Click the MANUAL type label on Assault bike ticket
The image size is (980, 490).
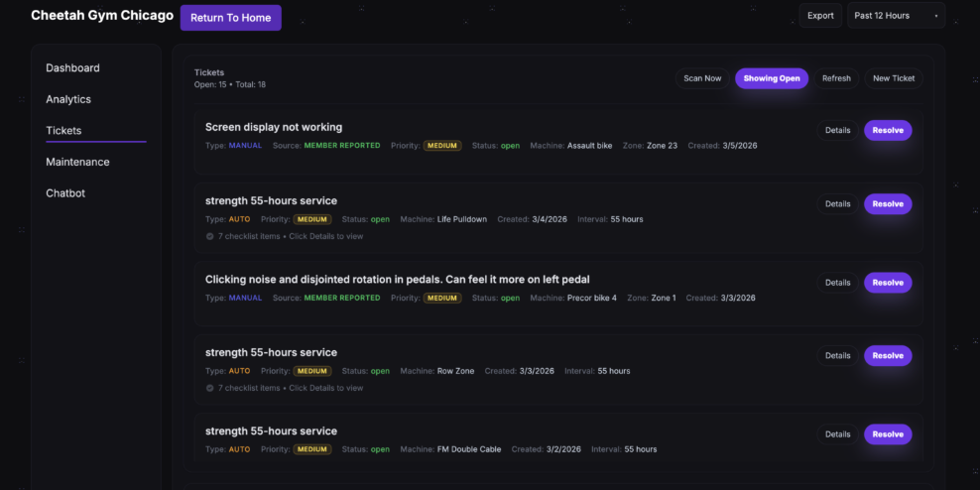(x=245, y=146)
